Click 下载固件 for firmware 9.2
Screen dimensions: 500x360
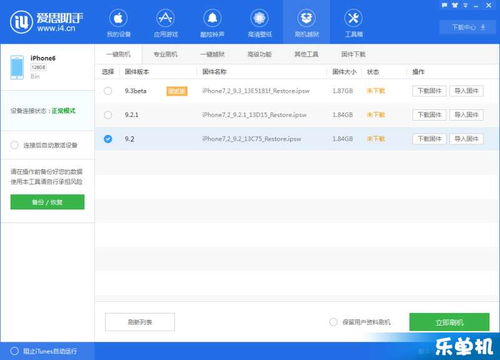[x=429, y=139]
